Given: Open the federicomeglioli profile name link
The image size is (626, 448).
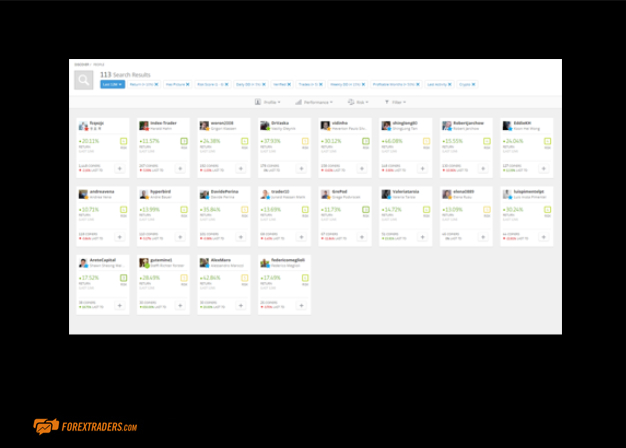Looking at the screenshot, I should (x=288, y=260).
